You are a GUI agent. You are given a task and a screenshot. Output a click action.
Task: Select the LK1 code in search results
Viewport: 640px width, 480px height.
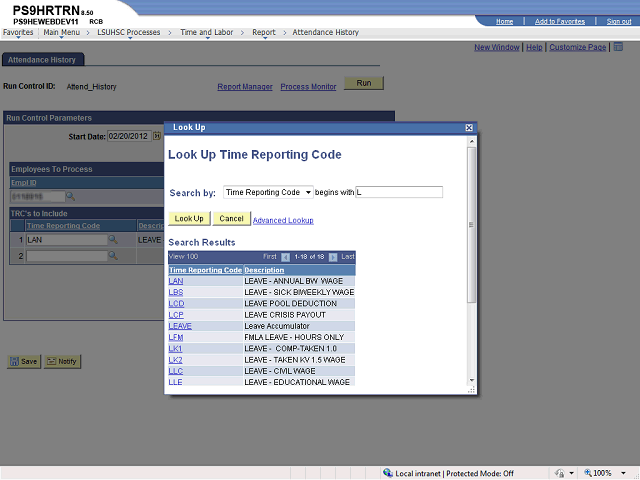pos(176,348)
